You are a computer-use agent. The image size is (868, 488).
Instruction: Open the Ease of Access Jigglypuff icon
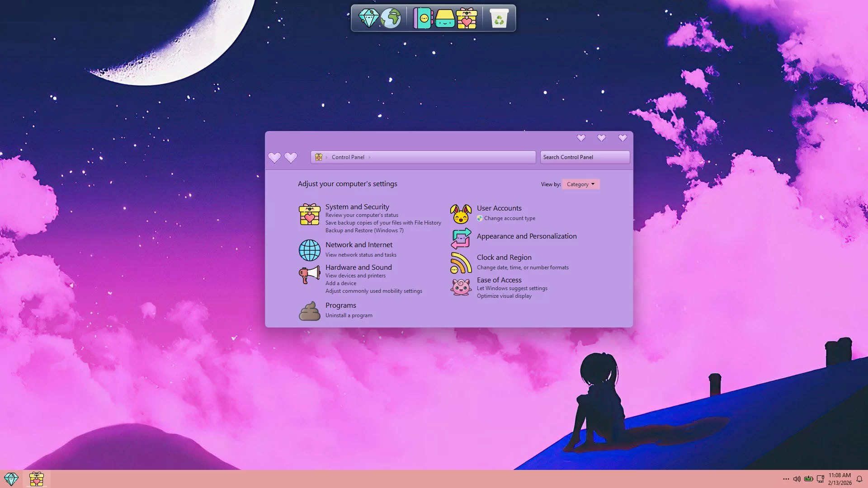461,287
